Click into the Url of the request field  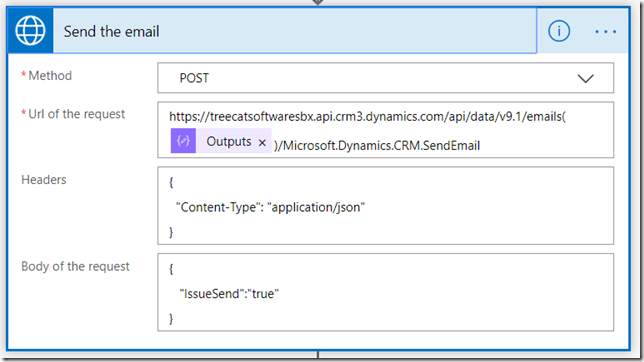pyautogui.click(x=385, y=130)
